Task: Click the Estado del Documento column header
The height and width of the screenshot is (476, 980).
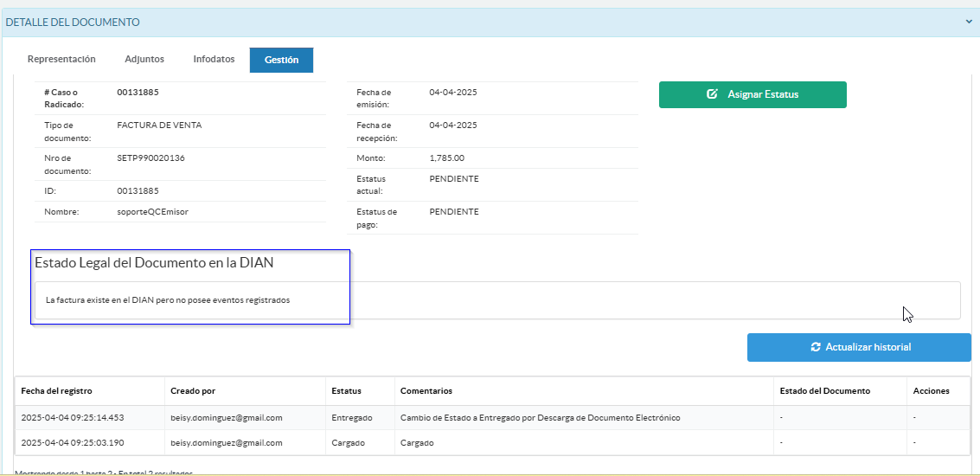Action: pyautogui.click(x=824, y=391)
